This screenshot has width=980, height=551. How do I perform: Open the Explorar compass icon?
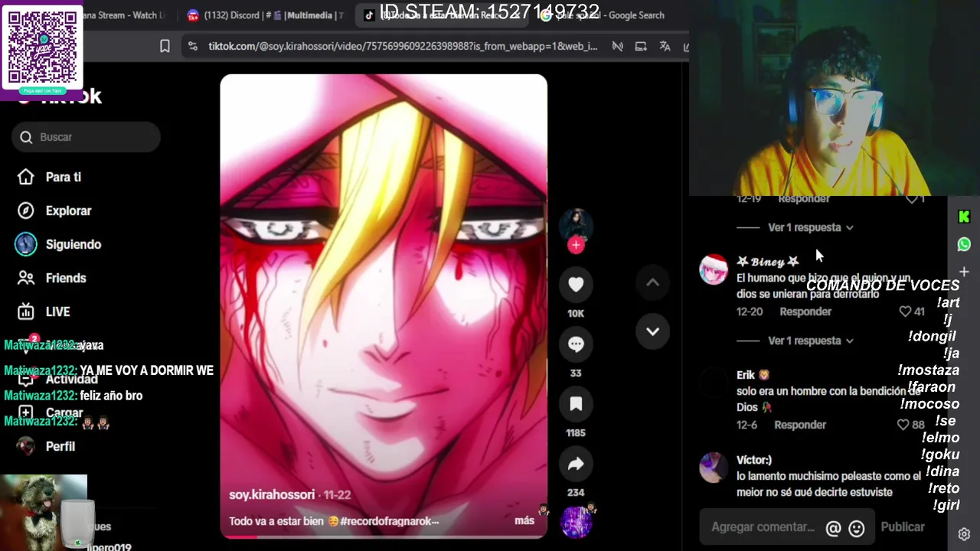26,210
